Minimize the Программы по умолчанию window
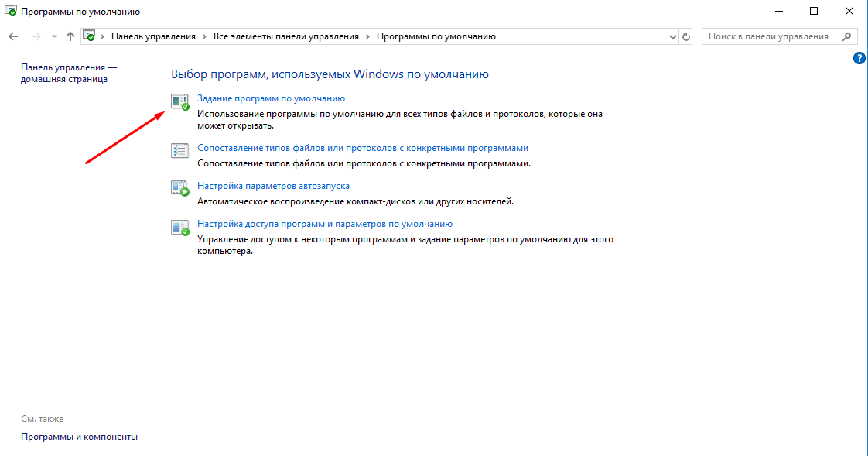Image resolution: width=868 pixels, height=456 pixels. (x=779, y=11)
